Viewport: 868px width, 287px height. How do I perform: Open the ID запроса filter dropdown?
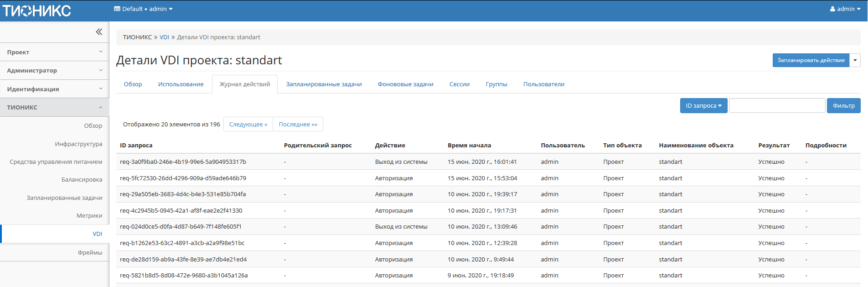(x=703, y=106)
